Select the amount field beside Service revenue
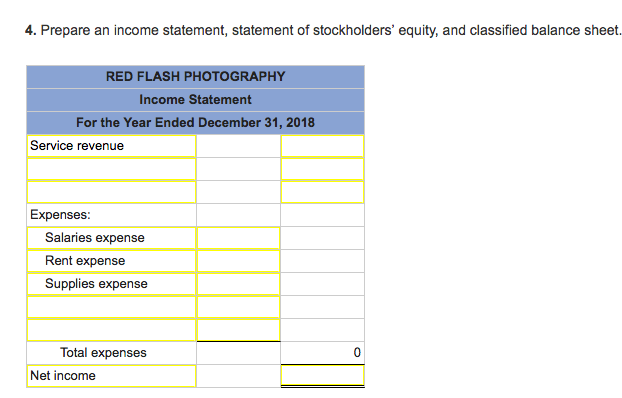Viewport: 622px width, 398px height. pos(322,146)
